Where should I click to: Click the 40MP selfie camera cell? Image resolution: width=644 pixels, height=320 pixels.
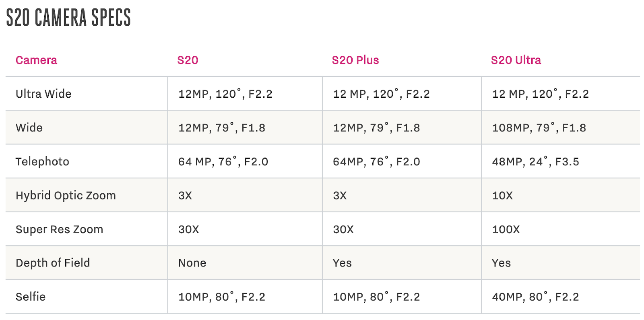[535, 297]
